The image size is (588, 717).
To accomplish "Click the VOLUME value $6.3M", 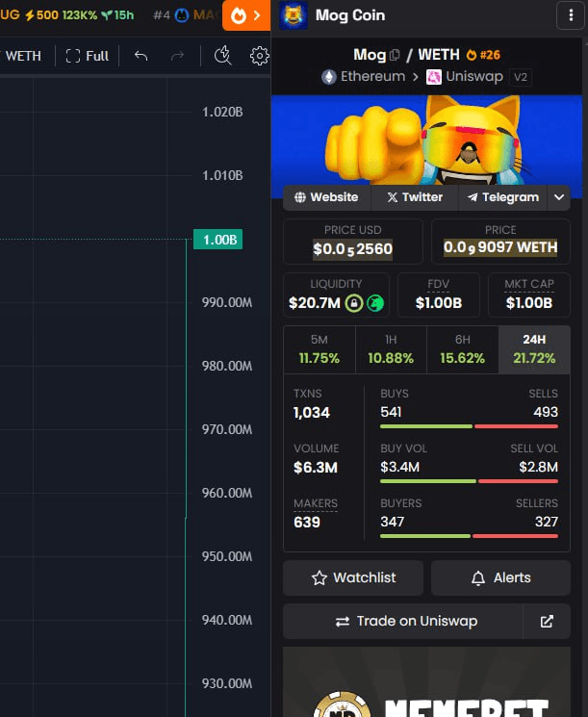I will pos(316,468).
